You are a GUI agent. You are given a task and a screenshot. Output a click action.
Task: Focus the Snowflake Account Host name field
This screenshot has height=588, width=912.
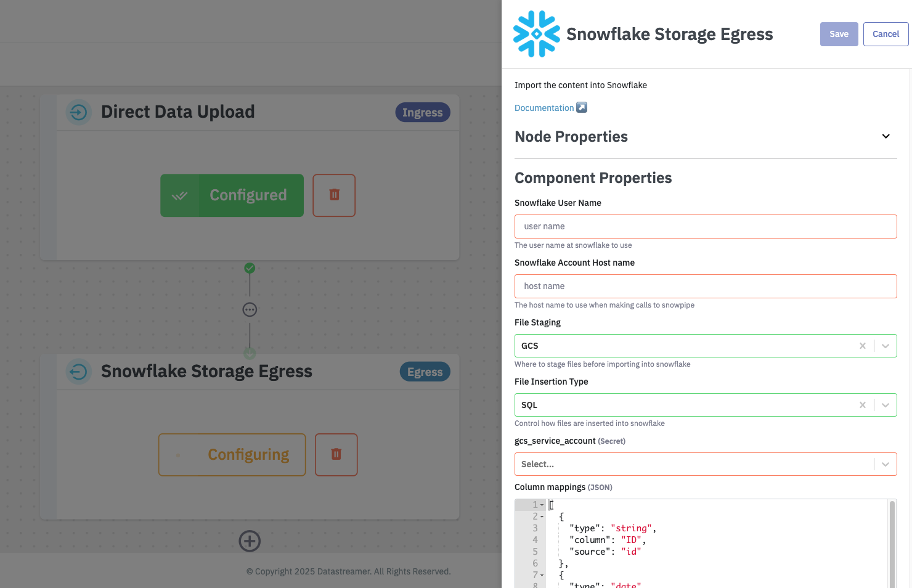[706, 286]
